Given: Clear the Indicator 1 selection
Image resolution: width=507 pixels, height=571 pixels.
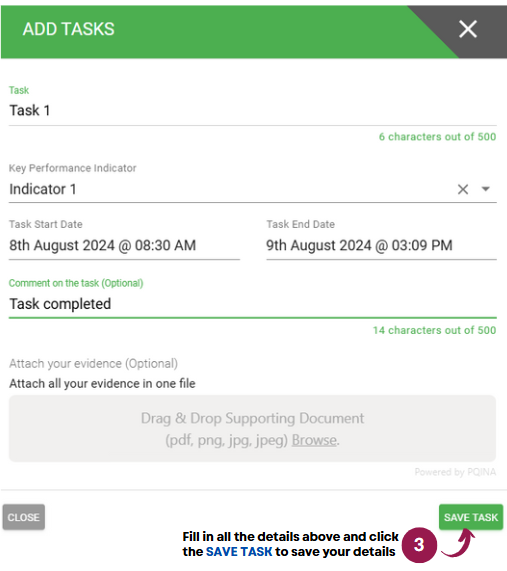Looking at the screenshot, I should 463,189.
